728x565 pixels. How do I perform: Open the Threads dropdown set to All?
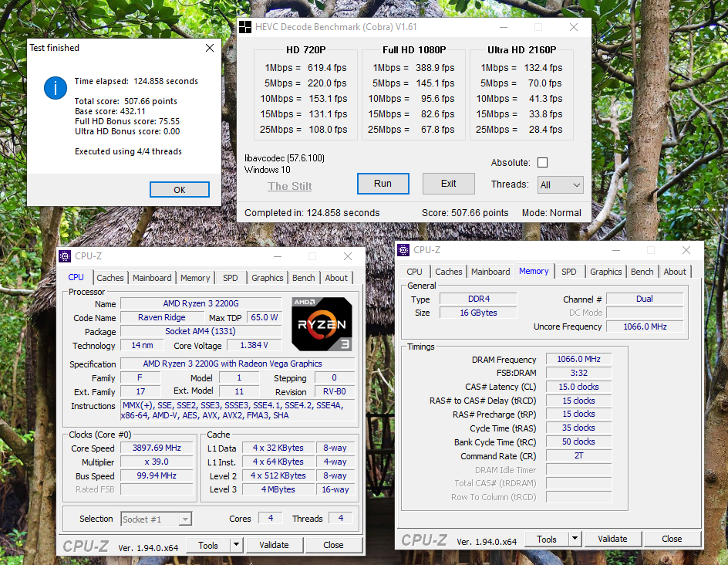tap(561, 185)
